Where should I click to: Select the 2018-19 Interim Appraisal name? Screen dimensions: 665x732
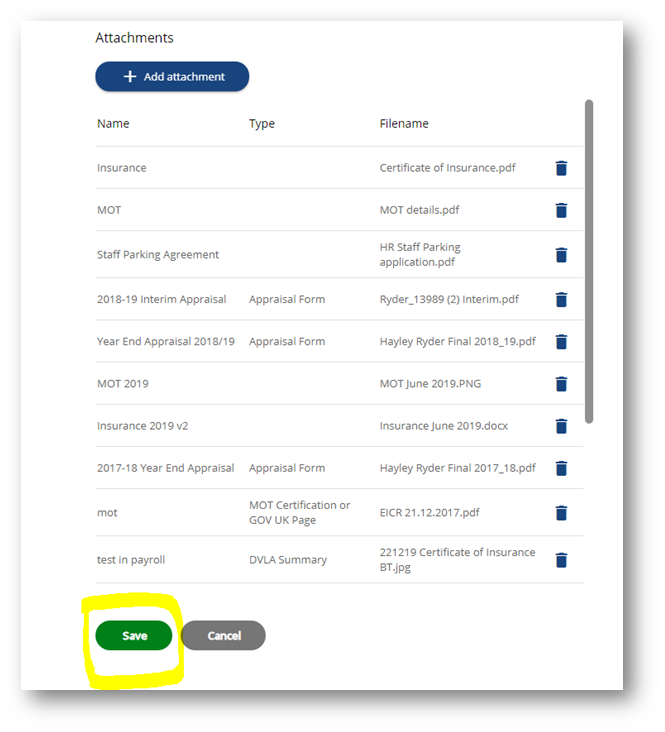(162, 299)
